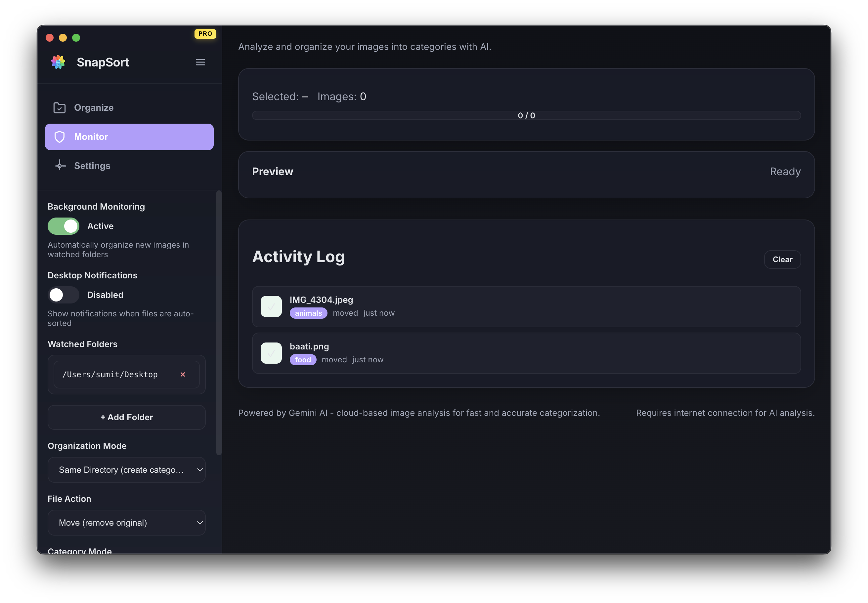Viewport: 868px width, 603px height.
Task: Open the File Action dropdown
Action: tap(126, 523)
